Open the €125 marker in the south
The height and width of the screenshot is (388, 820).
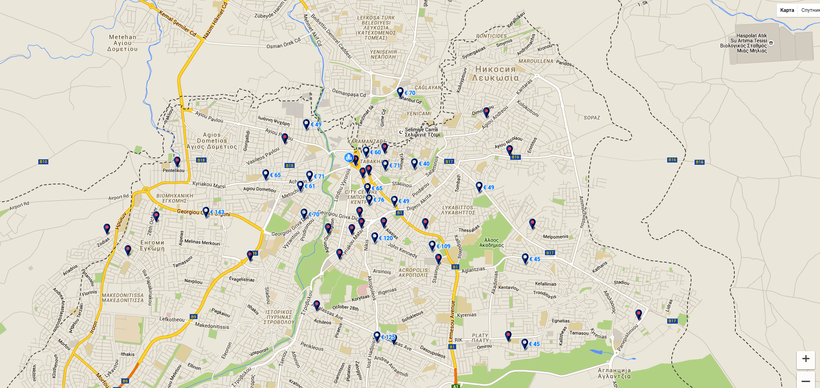click(384, 337)
